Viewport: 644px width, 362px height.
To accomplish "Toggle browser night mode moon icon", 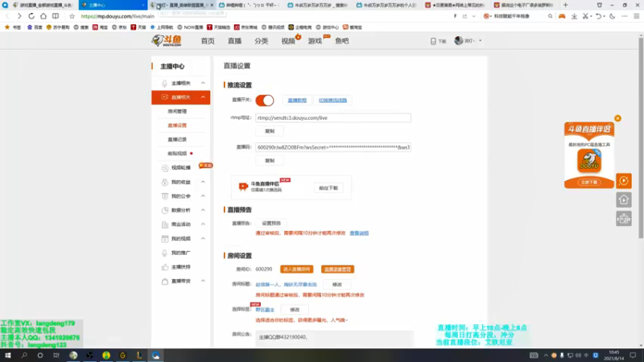I will tap(612, 16).
